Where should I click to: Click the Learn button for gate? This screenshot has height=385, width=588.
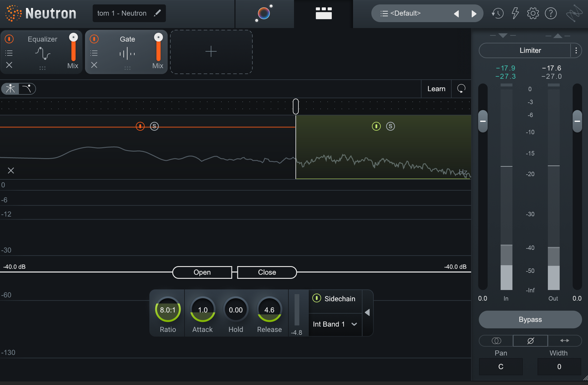coord(436,89)
